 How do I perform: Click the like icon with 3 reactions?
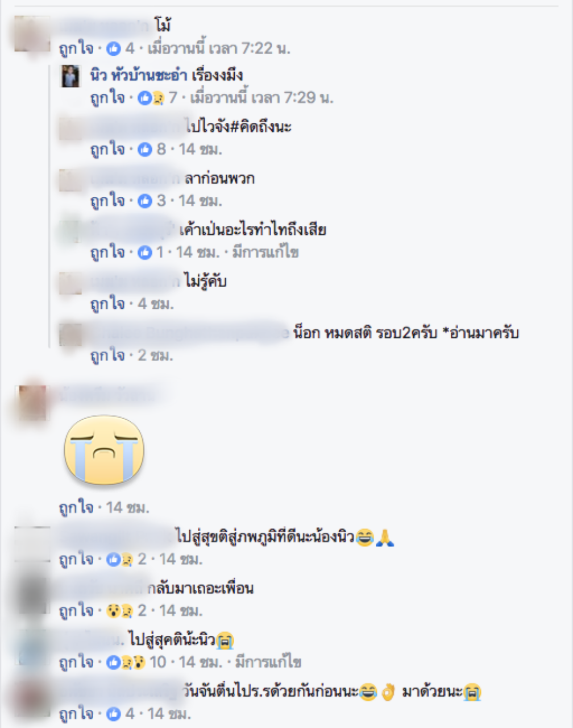tap(145, 201)
